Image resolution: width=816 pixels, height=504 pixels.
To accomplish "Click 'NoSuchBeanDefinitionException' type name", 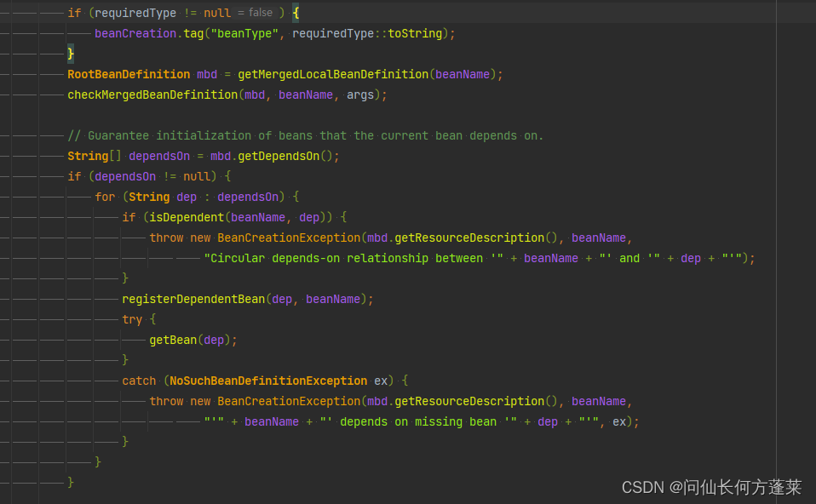I will coord(268,381).
